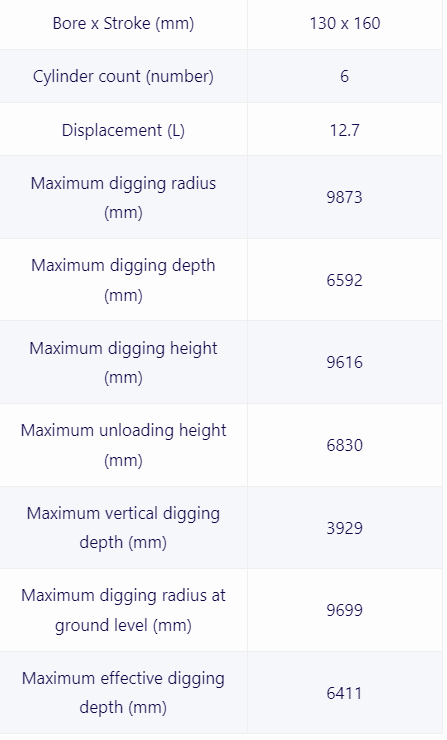Select the Maximum digging radius (mm) label
The width and height of the screenshot is (447, 740).
point(123,197)
